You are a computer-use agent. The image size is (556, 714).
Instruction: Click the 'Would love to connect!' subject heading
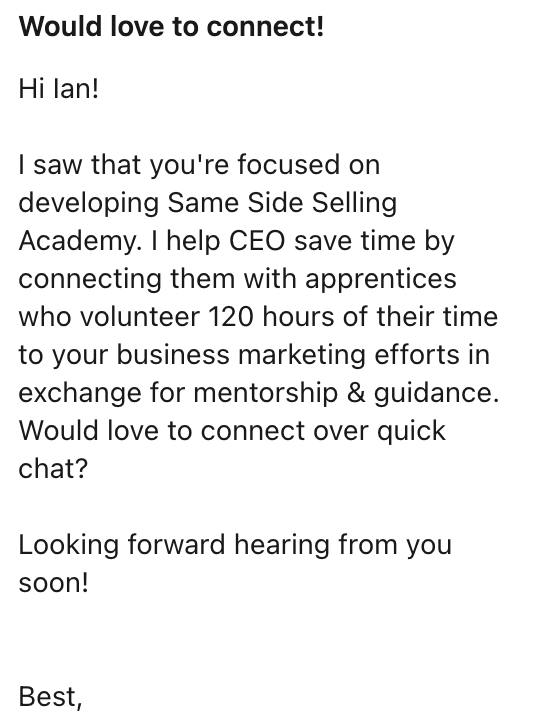click(x=171, y=26)
